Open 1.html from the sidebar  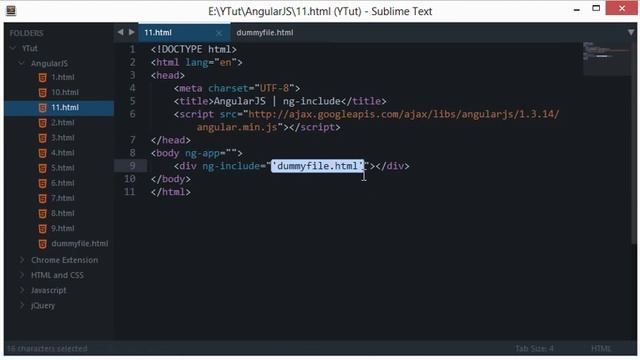(x=63, y=77)
